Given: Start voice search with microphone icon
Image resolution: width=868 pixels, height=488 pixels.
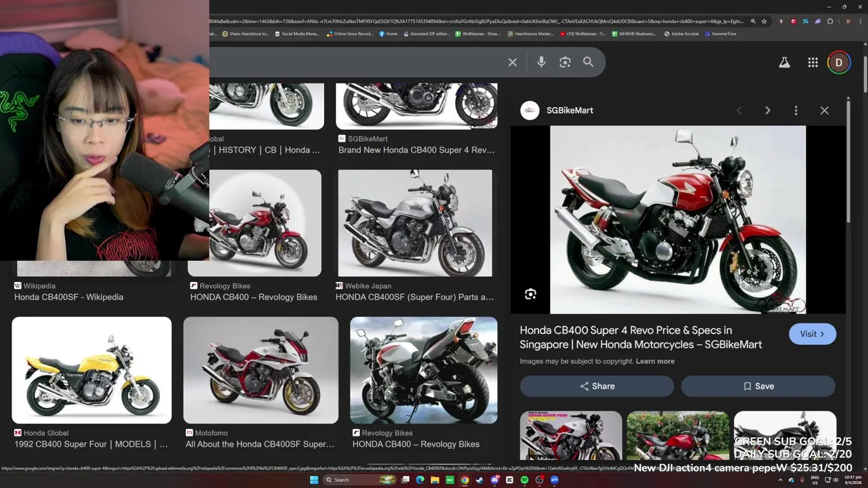Looking at the screenshot, I should coord(541,62).
